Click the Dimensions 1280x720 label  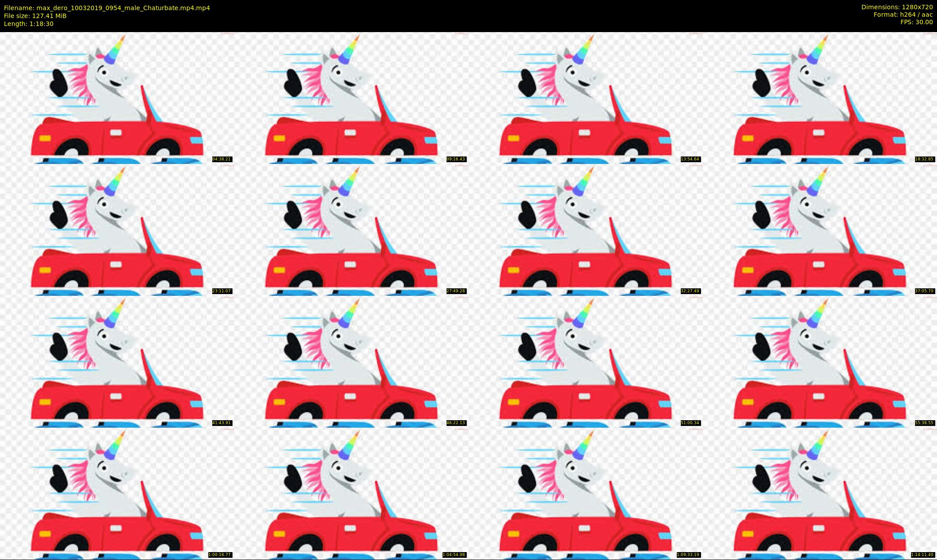[897, 7]
